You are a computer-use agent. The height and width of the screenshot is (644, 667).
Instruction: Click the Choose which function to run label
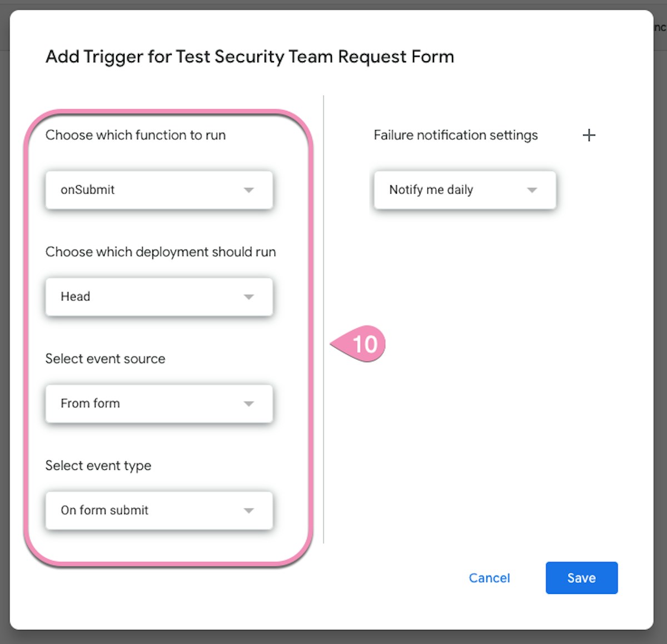click(136, 135)
